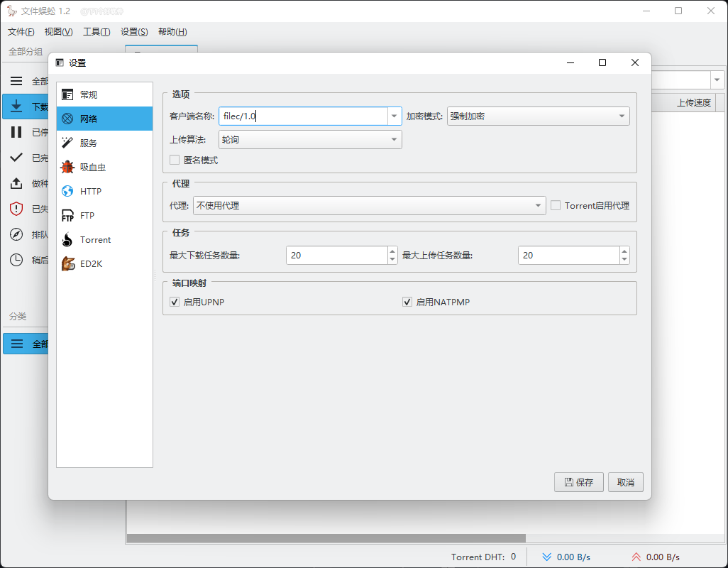Increase 最大上传任务数量 with up arrow
The height and width of the screenshot is (568, 728).
click(624, 251)
